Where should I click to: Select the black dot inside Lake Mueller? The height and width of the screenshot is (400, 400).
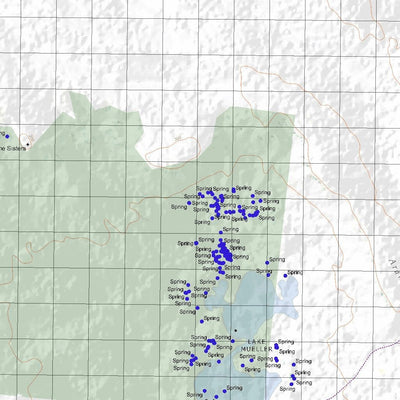point(236,330)
